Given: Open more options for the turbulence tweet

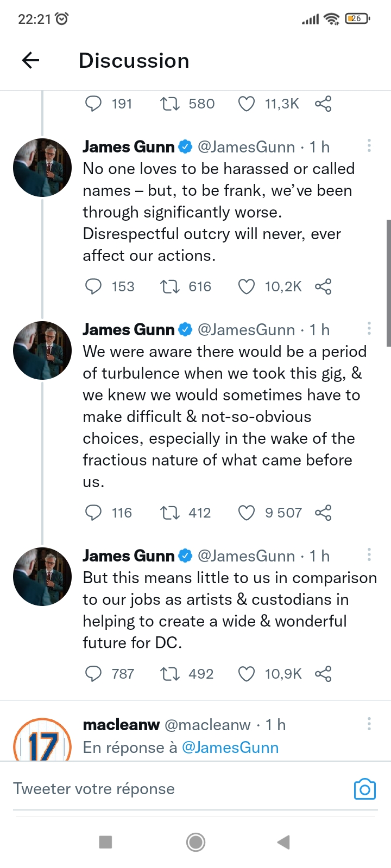Looking at the screenshot, I should [369, 328].
